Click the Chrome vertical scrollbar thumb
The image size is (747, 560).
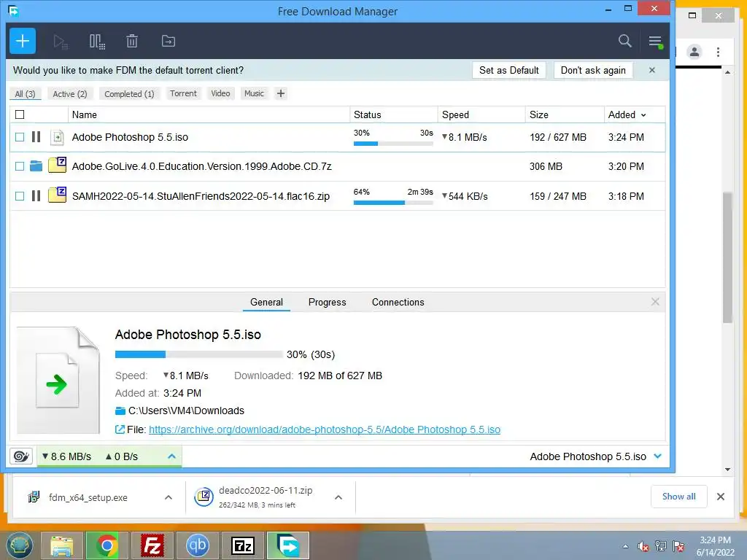point(727,257)
